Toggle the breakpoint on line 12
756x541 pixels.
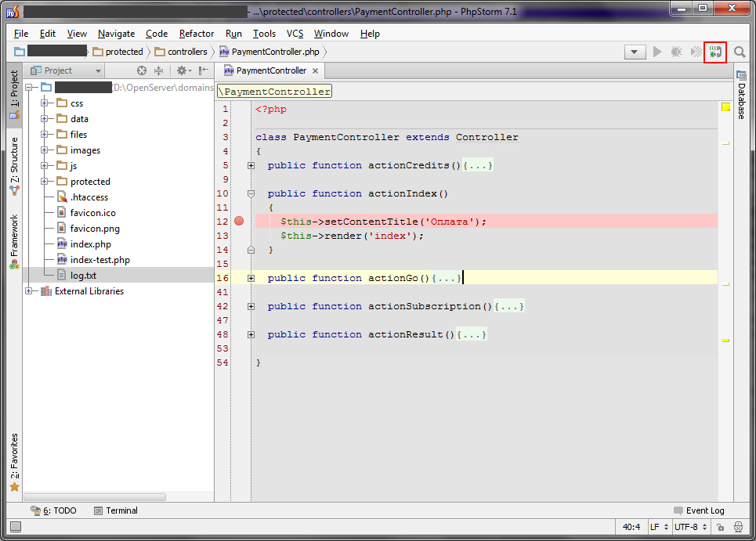(x=239, y=222)
